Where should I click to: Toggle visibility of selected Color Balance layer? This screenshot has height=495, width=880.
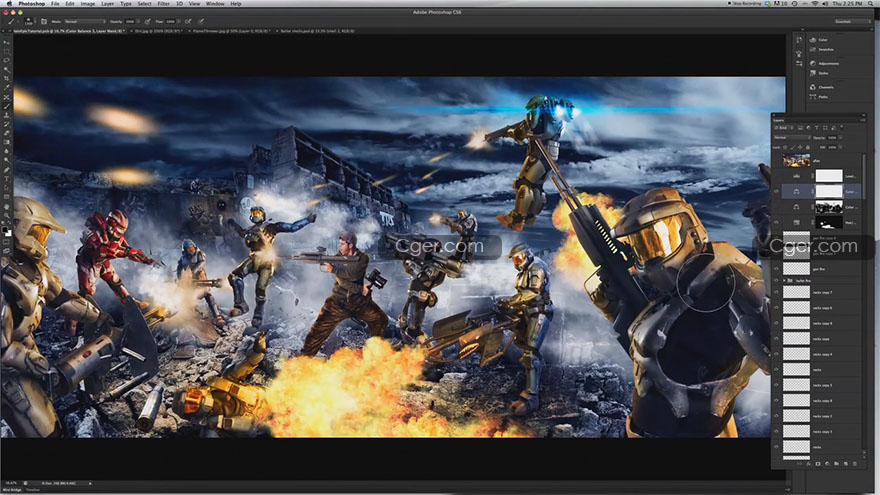777,191
